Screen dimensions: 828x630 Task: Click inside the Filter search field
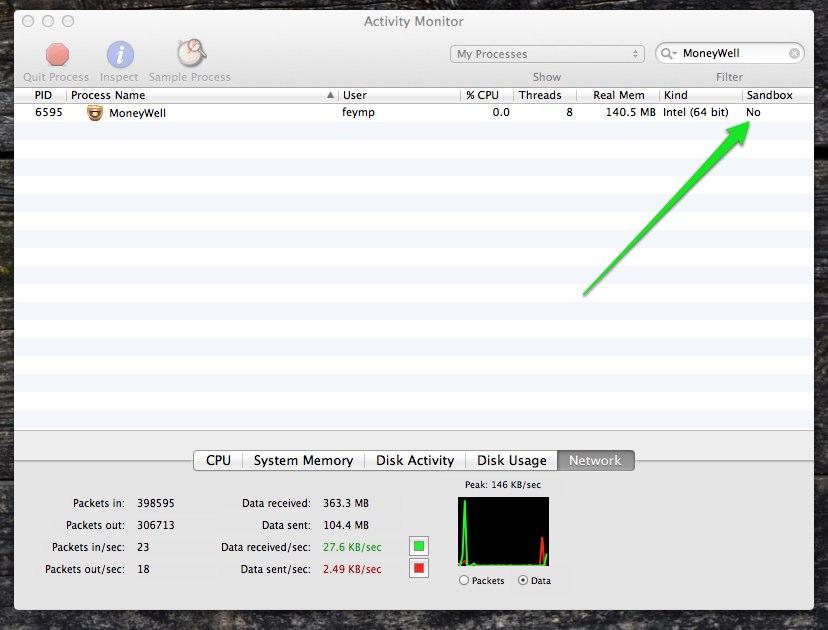735,54
